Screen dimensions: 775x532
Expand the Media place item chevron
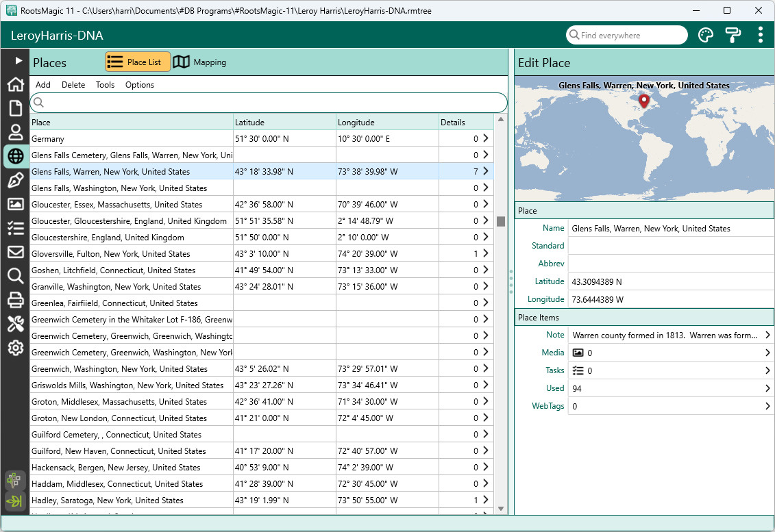(x=767, y=353)
